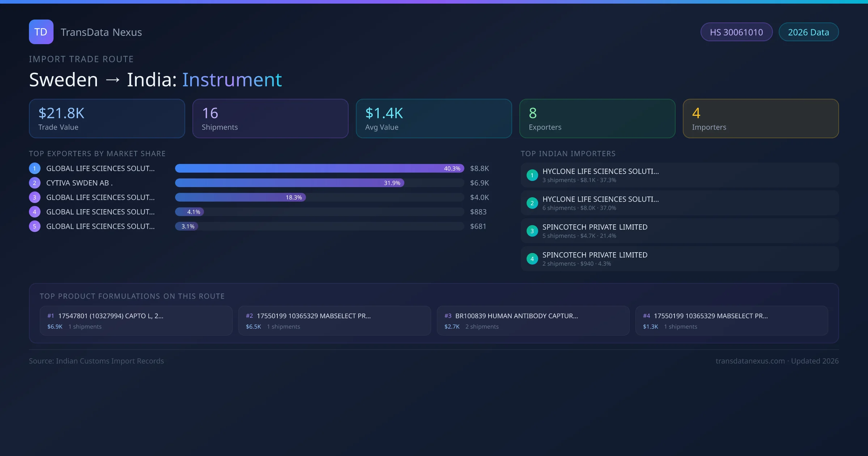Click green rank 3 importer badge

coord(532,231)
